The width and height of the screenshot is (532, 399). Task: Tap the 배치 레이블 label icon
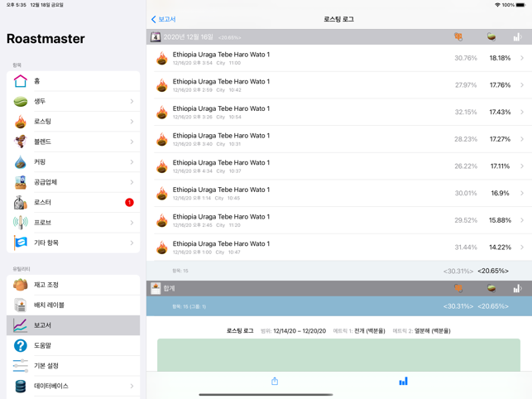21,305
